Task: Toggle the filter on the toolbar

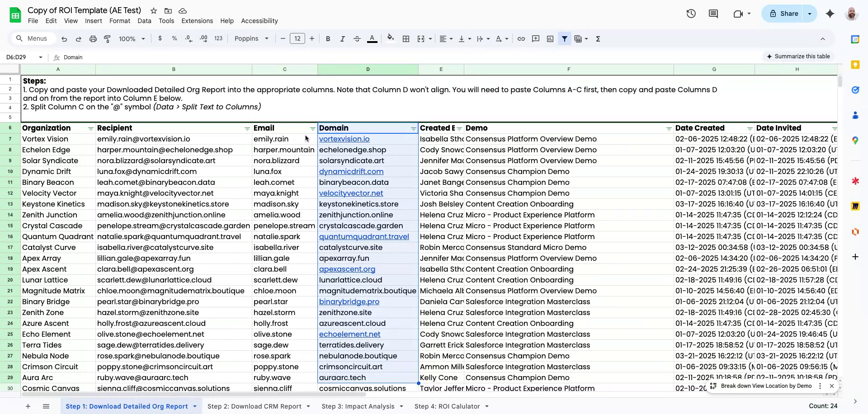Action: 564,38
